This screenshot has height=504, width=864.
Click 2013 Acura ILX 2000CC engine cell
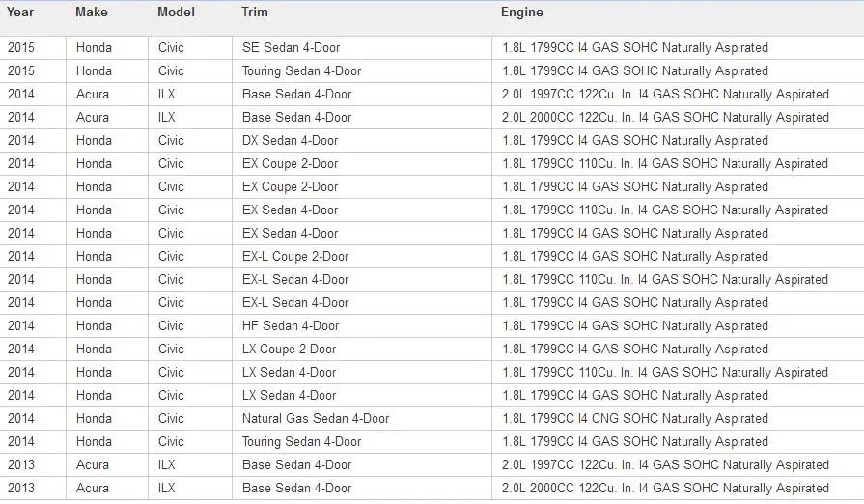coord(678,488)
